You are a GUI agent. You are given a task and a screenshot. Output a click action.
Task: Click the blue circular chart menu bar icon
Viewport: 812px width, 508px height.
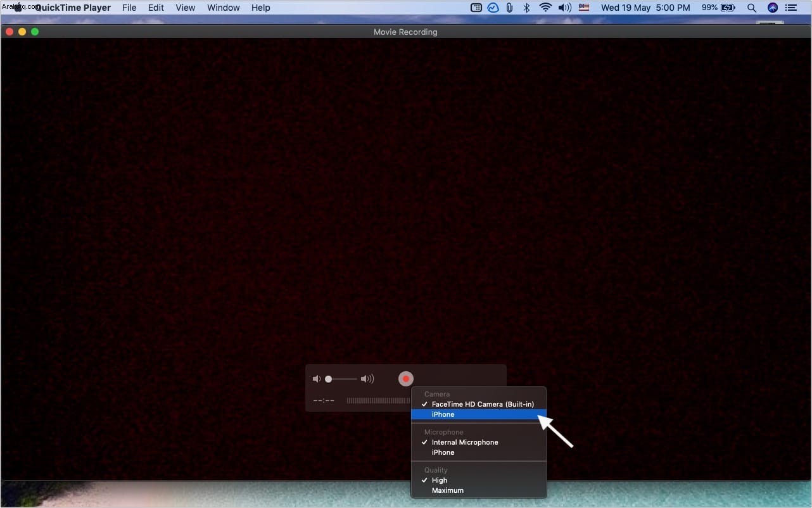click(493, 8)
